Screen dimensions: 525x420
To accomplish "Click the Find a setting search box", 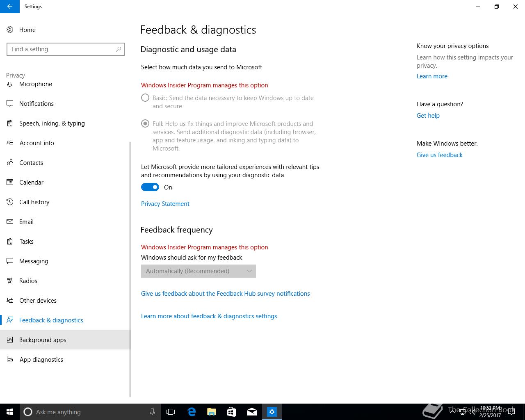I will tap(66, 49).
